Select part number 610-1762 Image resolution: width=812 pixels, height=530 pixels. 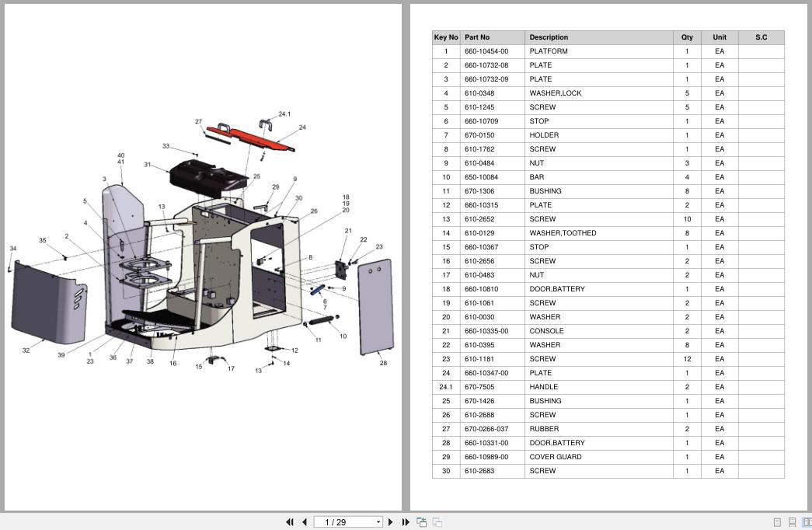(479, 149)
